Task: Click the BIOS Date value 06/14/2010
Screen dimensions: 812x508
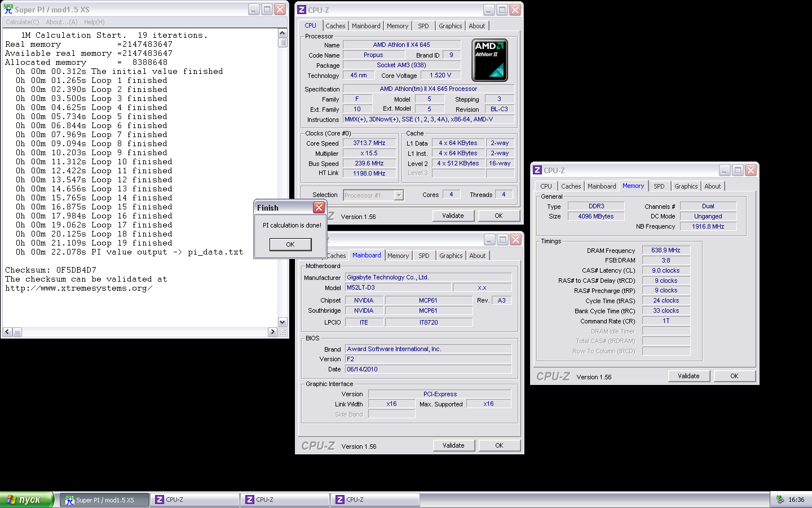Action: [x=428, y=369]
